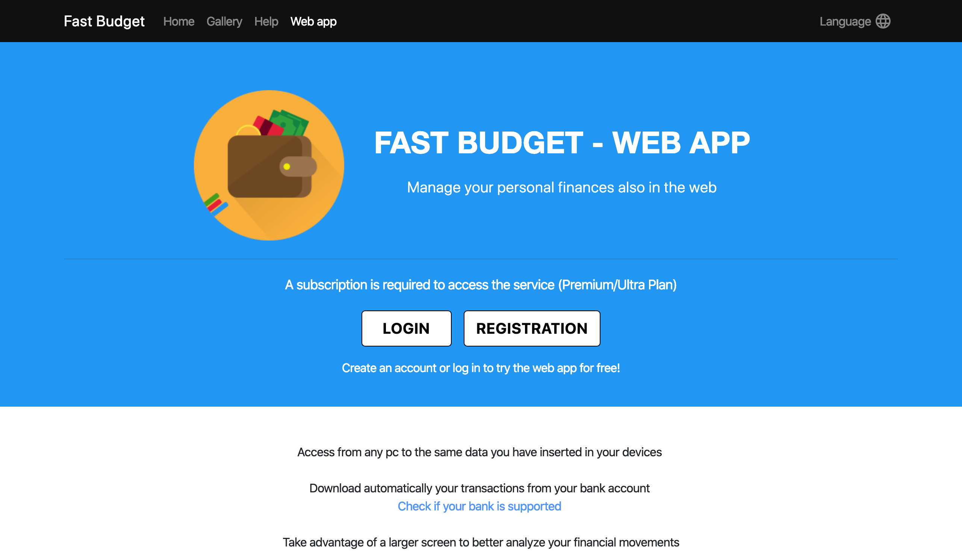Click the REGISTRATION button
Image resolution: width=962 pixels, height=560 pixels.
tap(532, 328)
